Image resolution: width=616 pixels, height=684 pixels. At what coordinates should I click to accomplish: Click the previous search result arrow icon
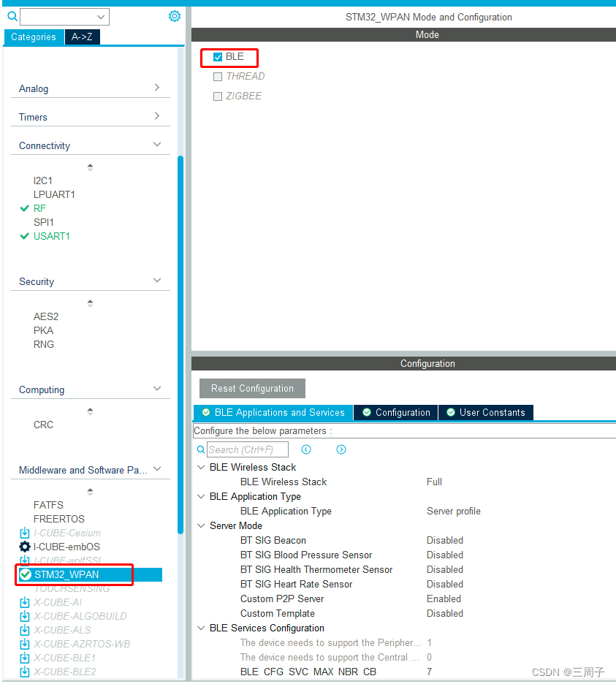click(x=306, y=449)
